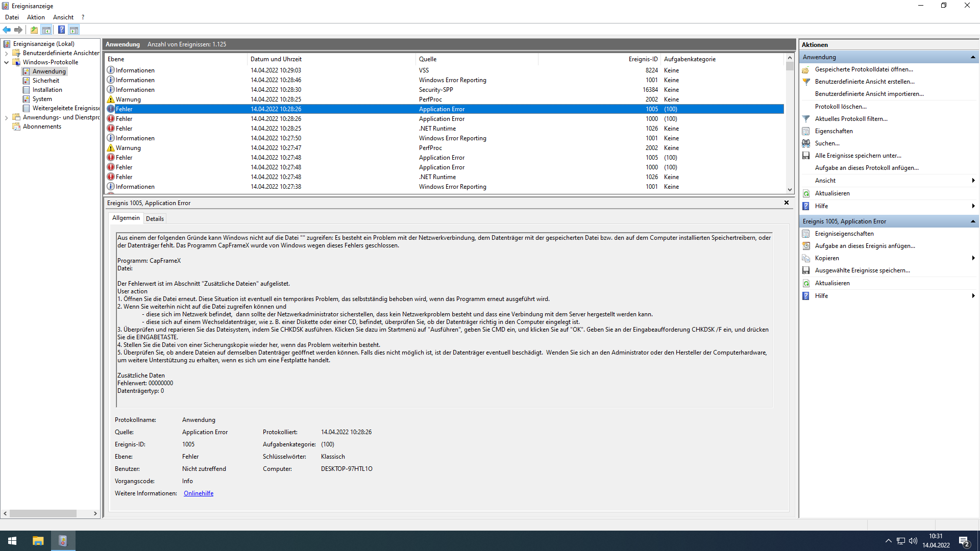The width and height of the screenshot is (980, 551).
Task: Open Eigenschaften icon in Anwendung actions
Action: pos(806,131)
